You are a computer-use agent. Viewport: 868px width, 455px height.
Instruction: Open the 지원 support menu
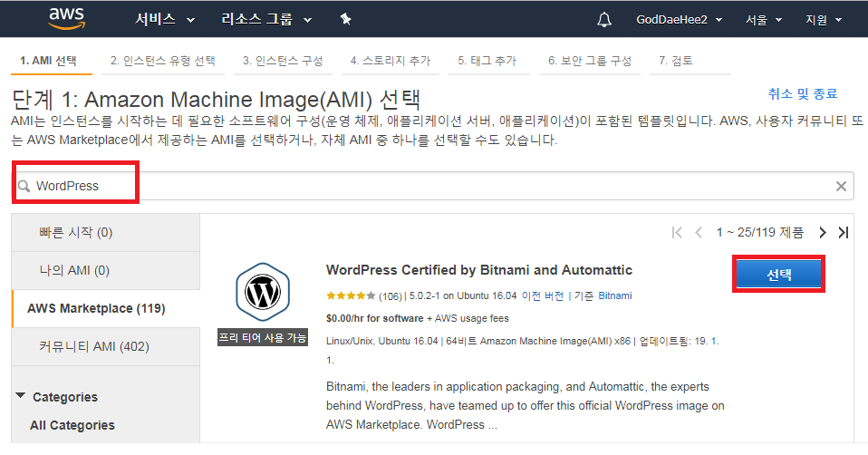point(824,20)
